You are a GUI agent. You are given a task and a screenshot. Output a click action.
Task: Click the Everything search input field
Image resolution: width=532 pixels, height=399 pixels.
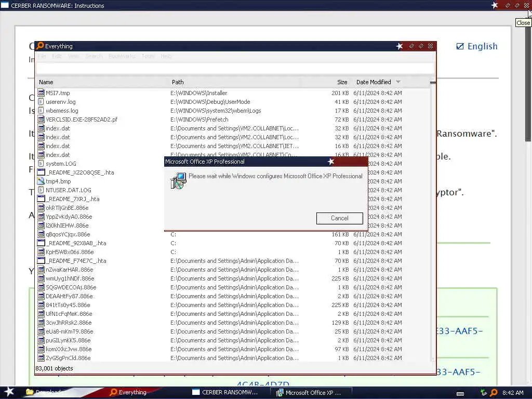click(234, 68)
